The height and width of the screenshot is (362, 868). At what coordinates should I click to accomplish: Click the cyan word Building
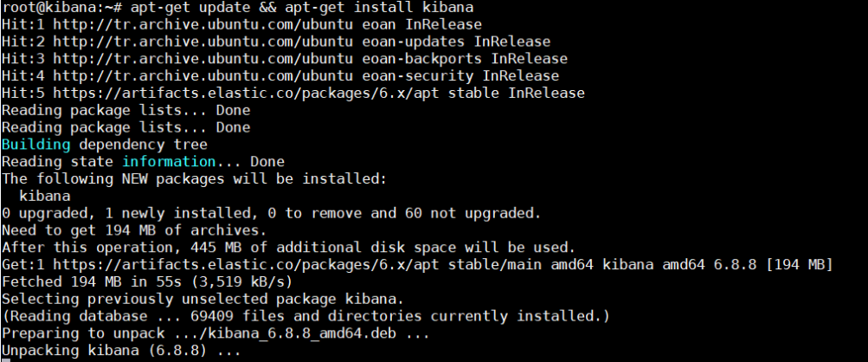[x=36, y=145]
